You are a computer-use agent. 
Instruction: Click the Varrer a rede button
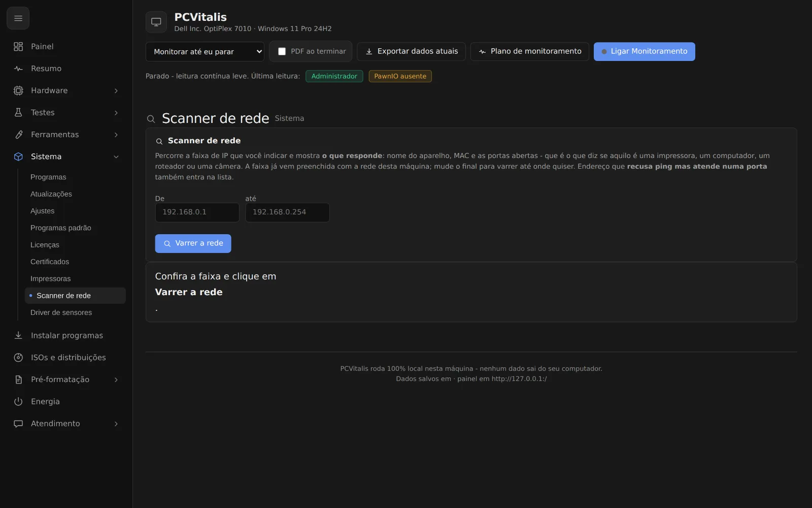click(x=193, y=243)
